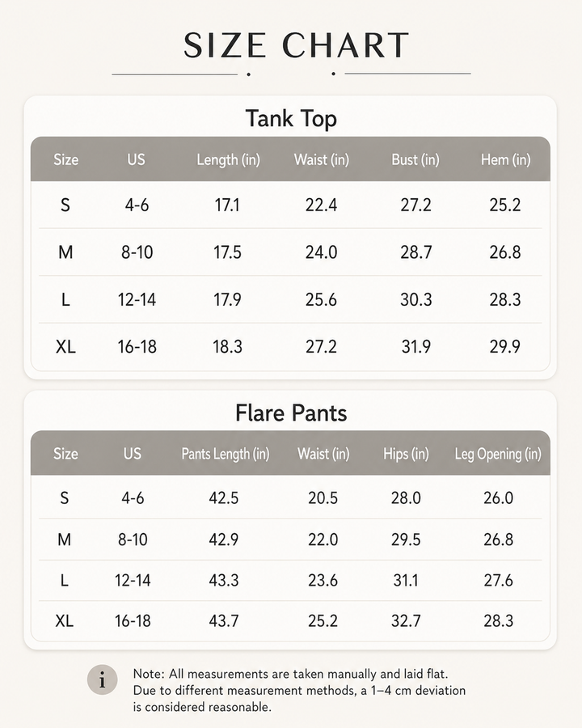Select the 30.3 bust value
This screenshot has height=728, width=582.
click(x=415, y=299)
